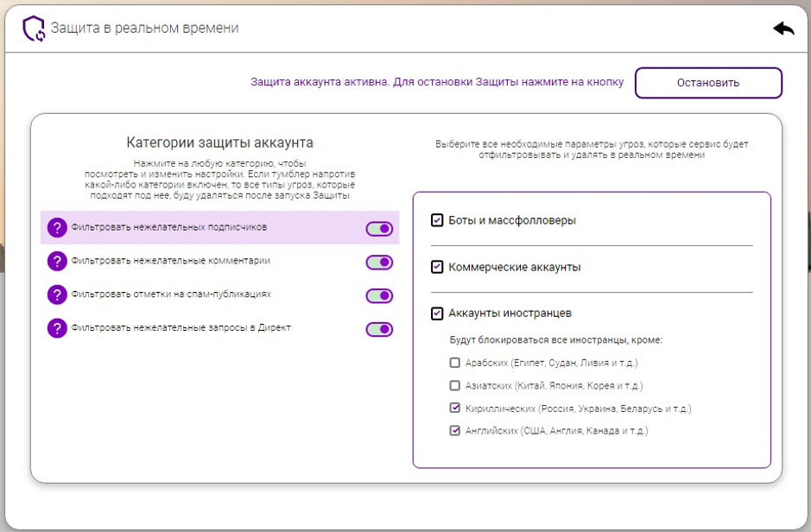
Task: Toggle the unwanted followers filter switch
Action: click(379, 229)
